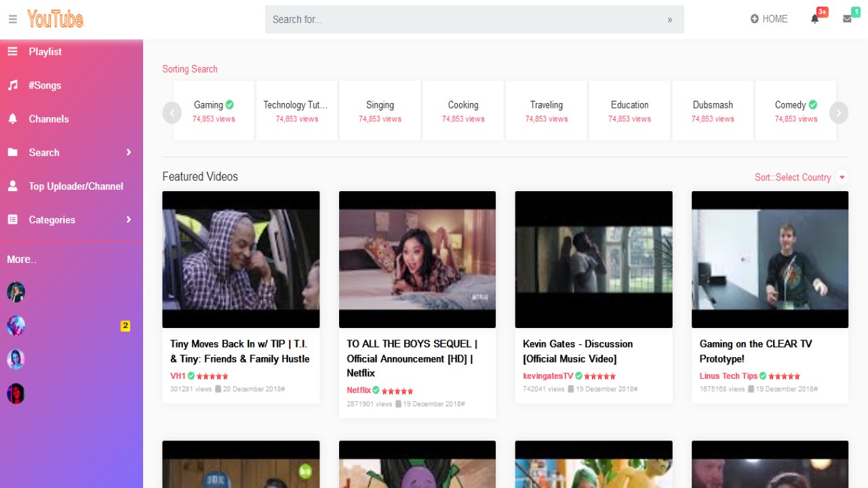Click the Top Uploader/Channel person icon

coord(13,186)
